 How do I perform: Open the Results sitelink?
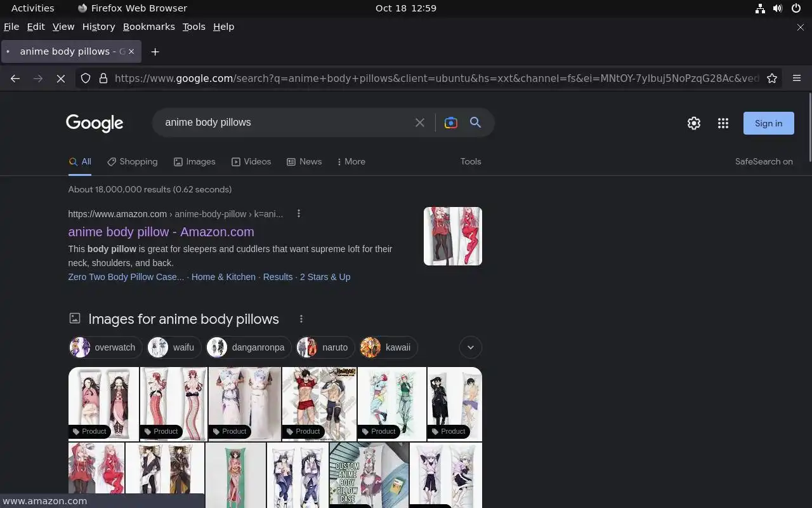click(x=278, y=277)
